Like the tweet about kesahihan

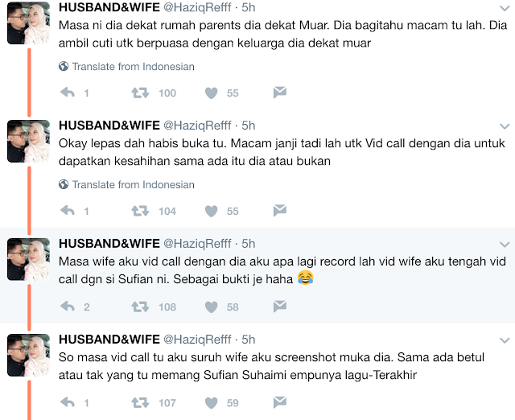pyautogui.click(x=211, y=211)
